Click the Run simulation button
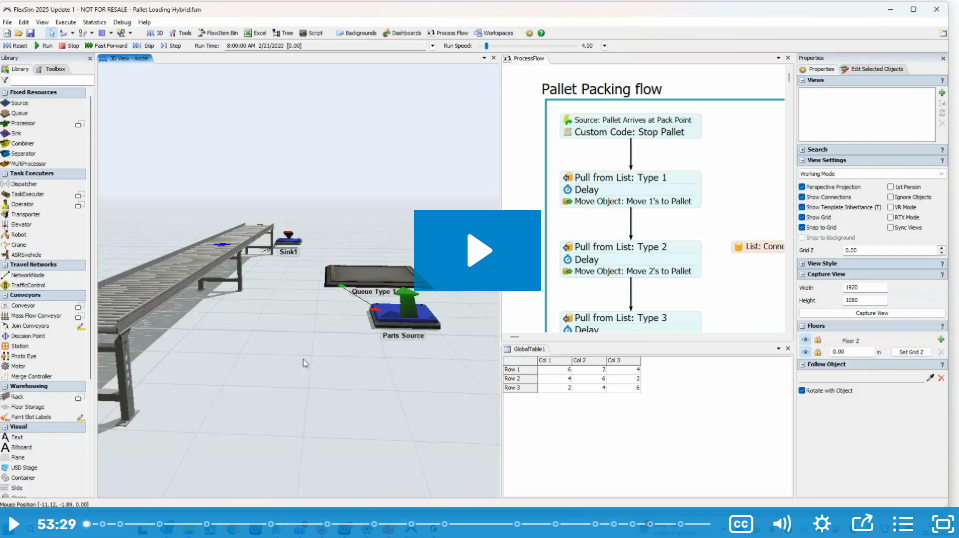 tap(43, 45)
